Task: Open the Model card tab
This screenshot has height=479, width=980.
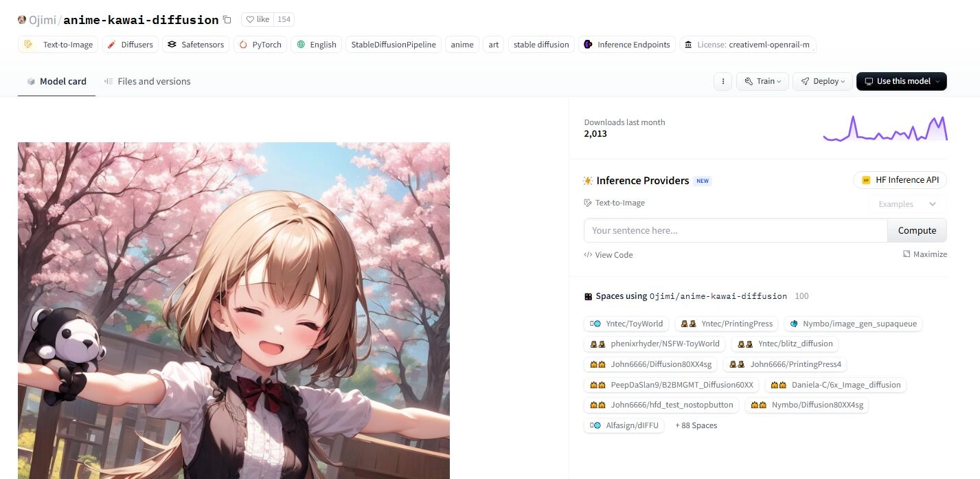Action: [x=56, y=81]
